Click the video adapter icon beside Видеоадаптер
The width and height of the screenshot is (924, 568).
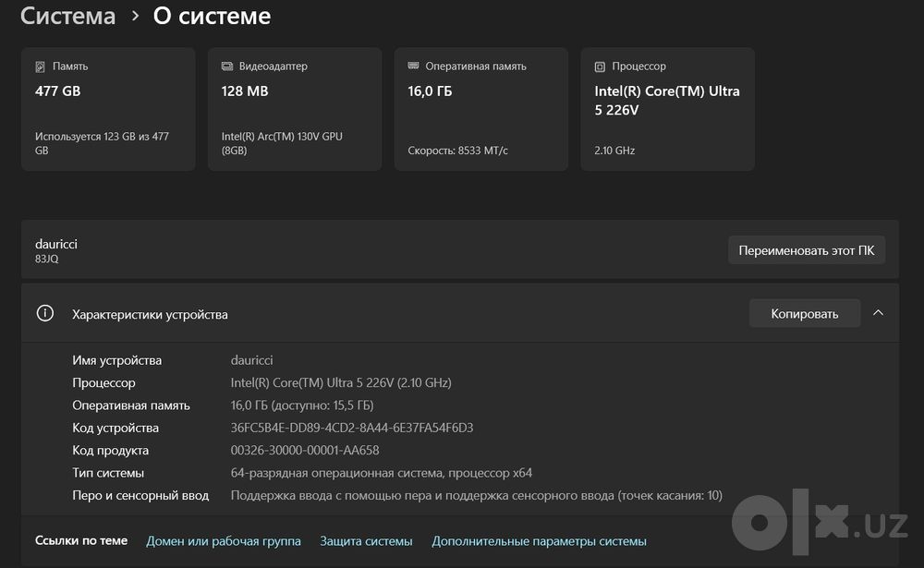[x=227, y=66]
